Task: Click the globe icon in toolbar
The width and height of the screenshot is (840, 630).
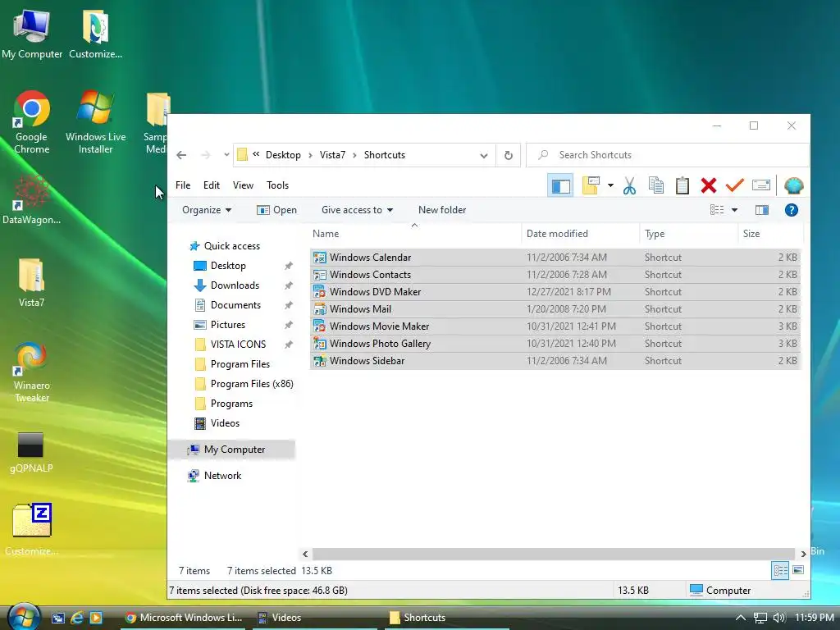Action: tap(793, 185)
